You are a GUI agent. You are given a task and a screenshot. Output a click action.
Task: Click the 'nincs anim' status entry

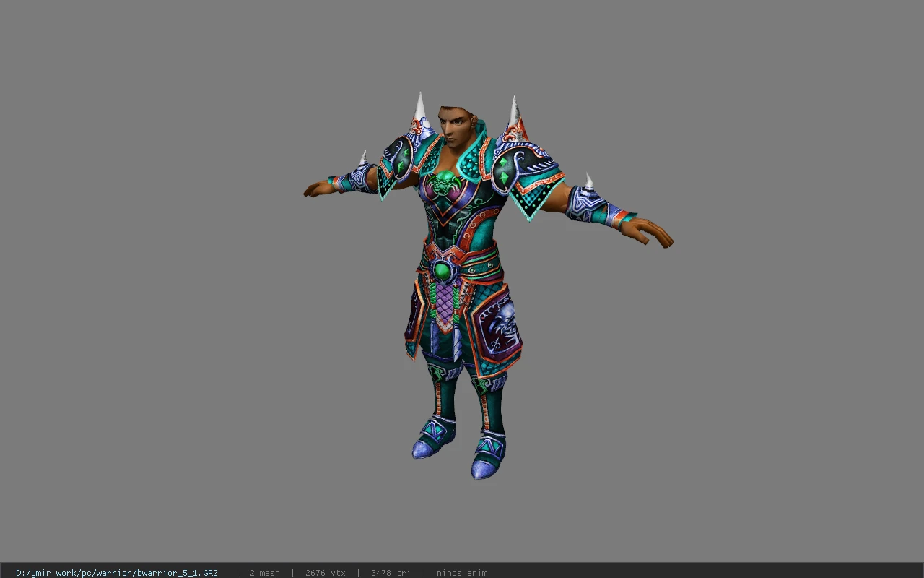462,573
